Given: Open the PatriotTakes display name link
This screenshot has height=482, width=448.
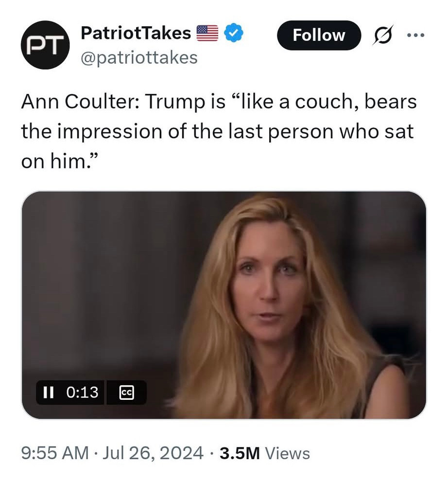Looking at the screenshot, I should pyautogui.click(x=136, y=33).
